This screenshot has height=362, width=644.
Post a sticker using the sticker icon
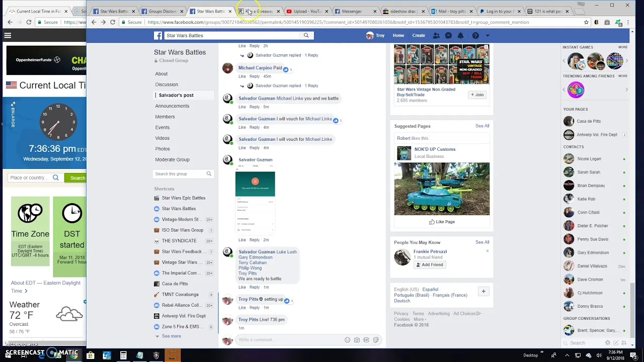pos(376,340)
